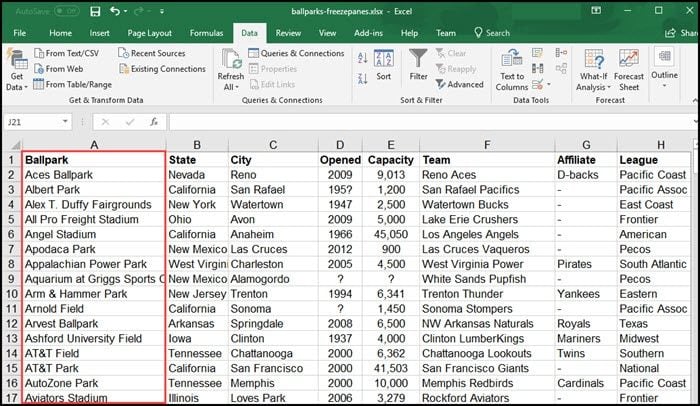The width and height of the screenshot is (700, 406).
Task: Select the cell 'Angel Stadium'
Action: point(94,234)
